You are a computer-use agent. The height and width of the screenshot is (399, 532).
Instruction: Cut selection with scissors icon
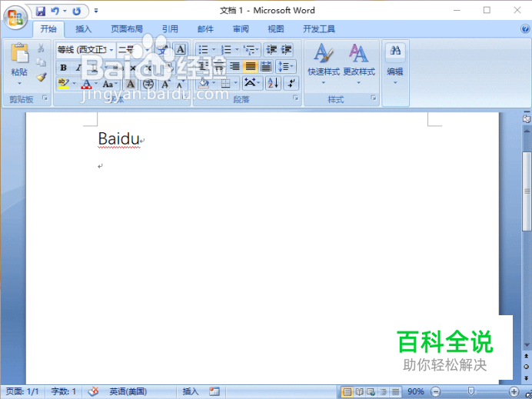tap(41, 48)
